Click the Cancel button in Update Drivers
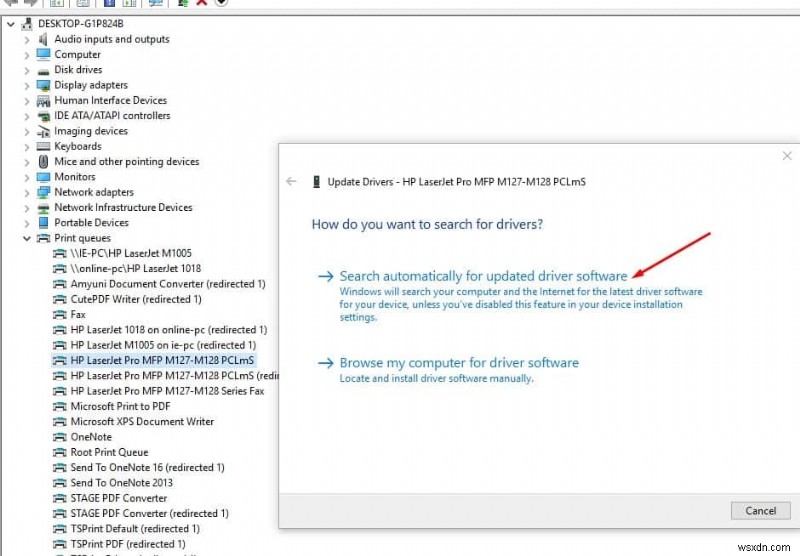 760,511
